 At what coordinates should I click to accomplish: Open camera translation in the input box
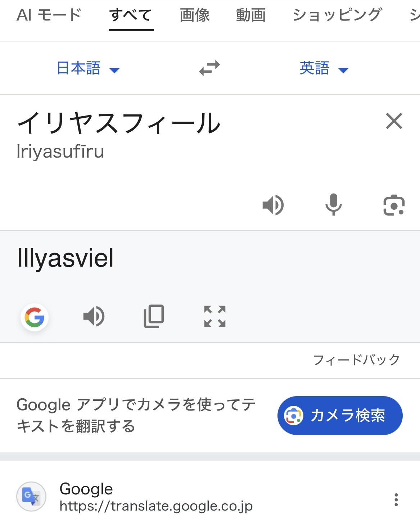click(394, 205)
